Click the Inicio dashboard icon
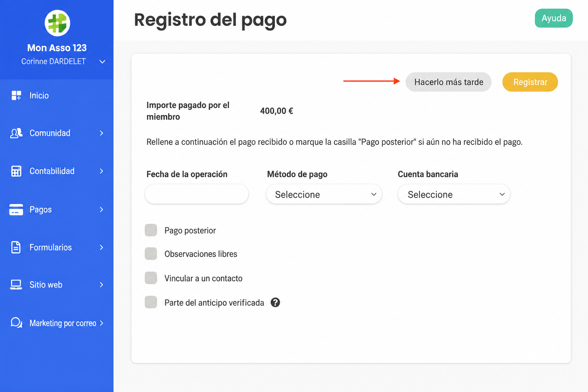588x392 pixels. pos(16,95)
